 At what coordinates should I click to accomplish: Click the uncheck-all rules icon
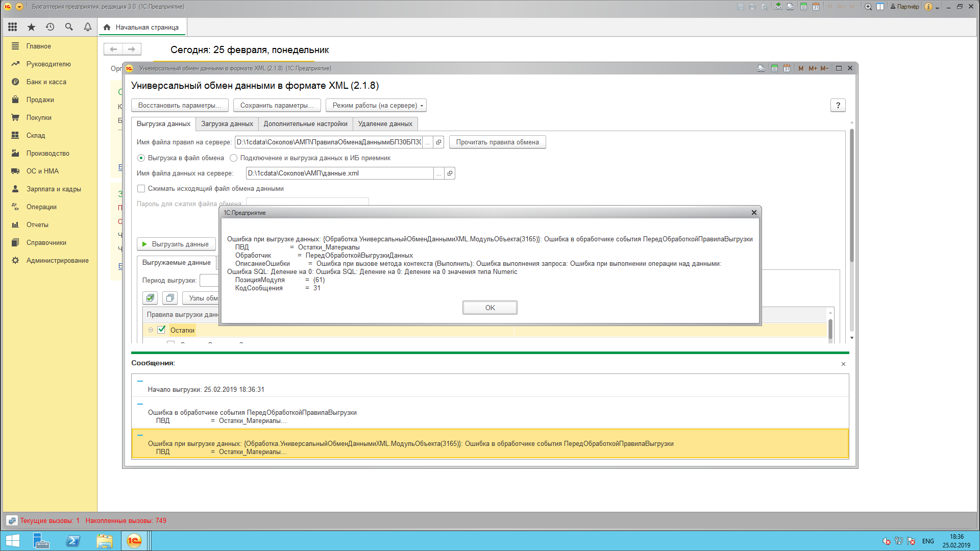coord(170,298)
